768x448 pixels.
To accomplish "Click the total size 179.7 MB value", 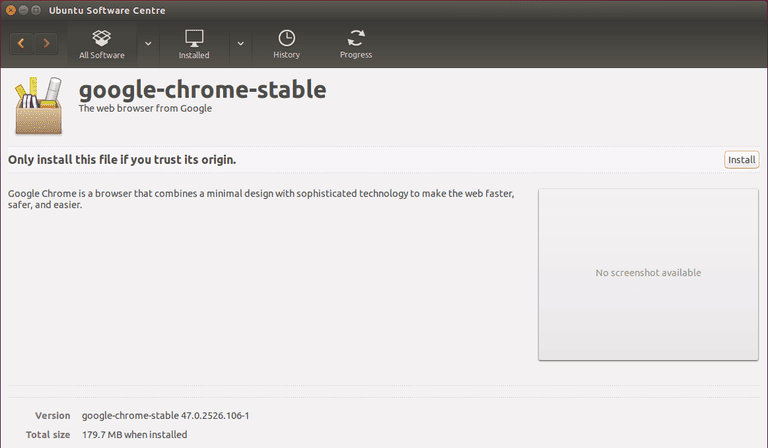I will pyautogui.click(x=134, y=435).
